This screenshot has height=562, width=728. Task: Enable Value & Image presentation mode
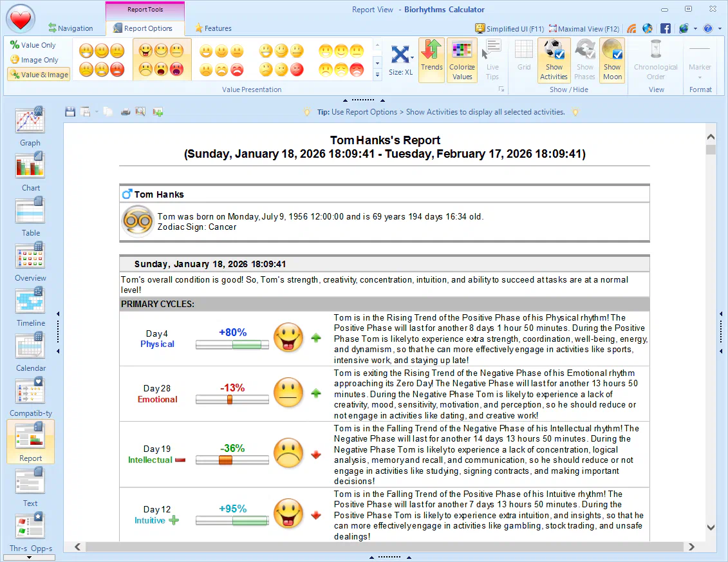click(x=37, y=74)
